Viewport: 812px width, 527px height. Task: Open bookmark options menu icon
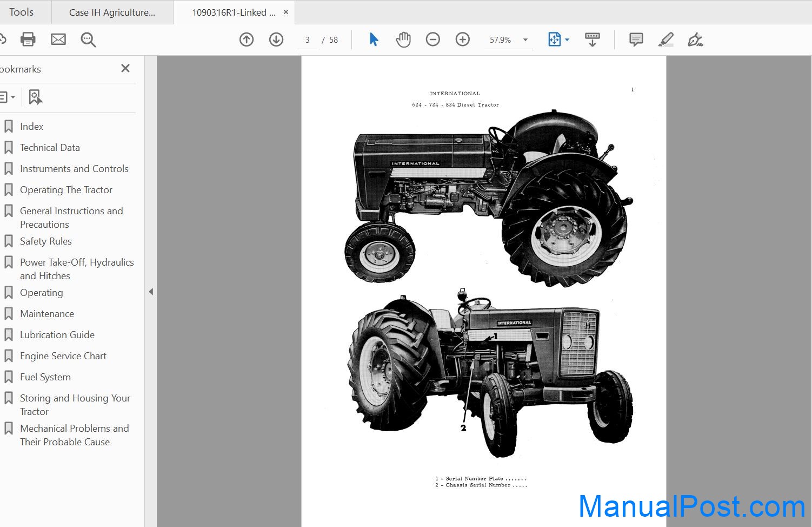(6, 97)
